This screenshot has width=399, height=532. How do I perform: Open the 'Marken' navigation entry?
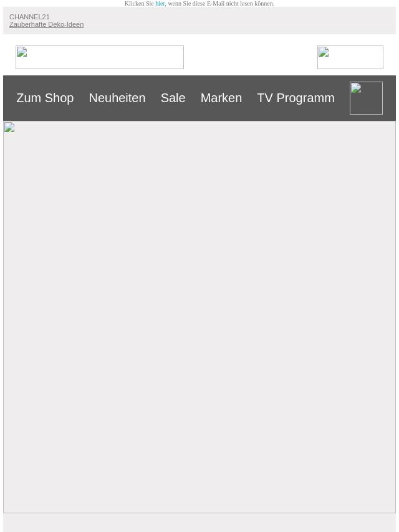pos(221,98)
